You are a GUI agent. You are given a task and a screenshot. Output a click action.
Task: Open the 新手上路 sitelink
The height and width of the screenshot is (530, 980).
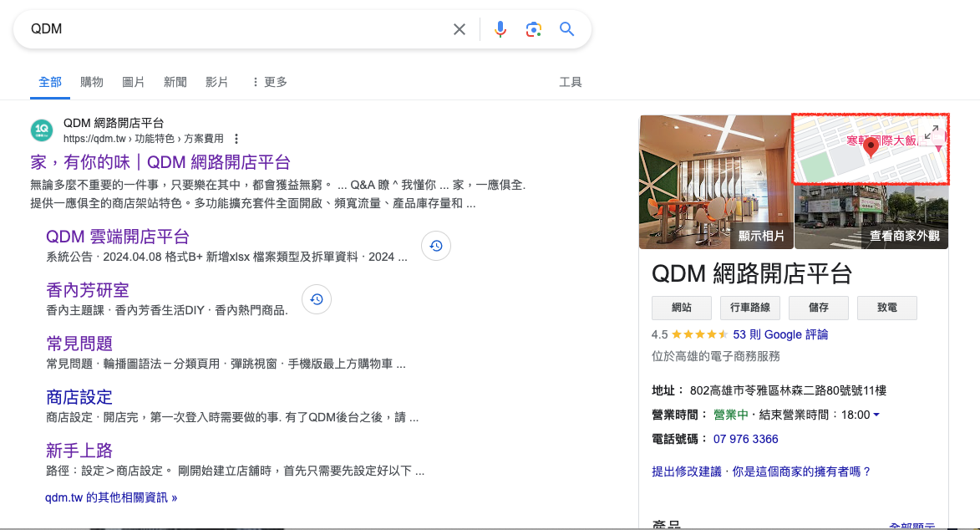point(79,451)
